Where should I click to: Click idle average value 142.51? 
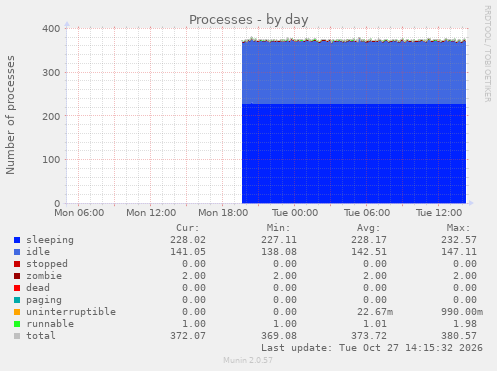coord(369,252)
